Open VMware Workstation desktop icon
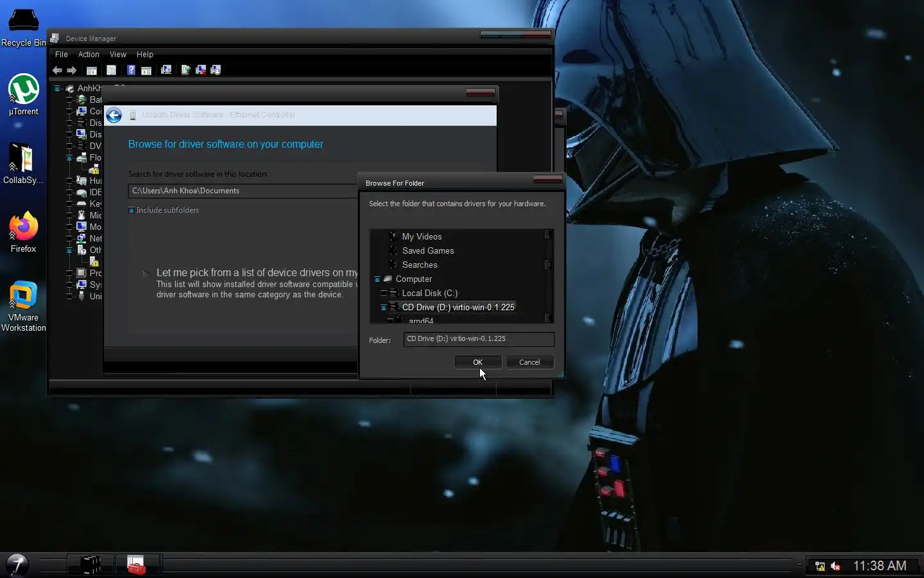 point(23,306)
